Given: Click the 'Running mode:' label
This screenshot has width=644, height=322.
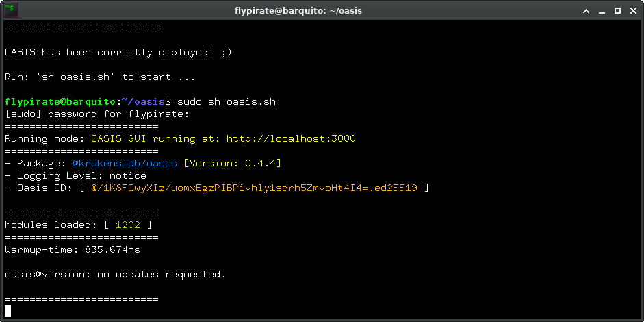Looking at the screenshot, I should pyautogui.click(x=44, y=138).
